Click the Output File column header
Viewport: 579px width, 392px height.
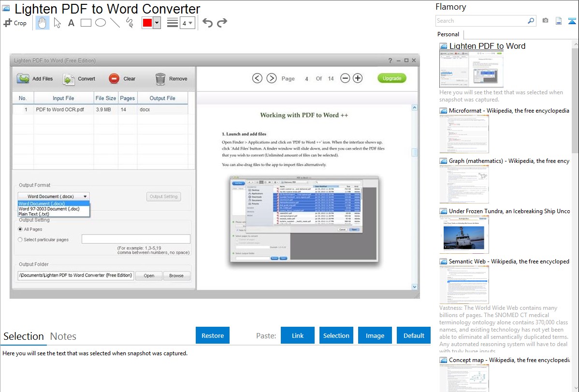click(162, 98)
